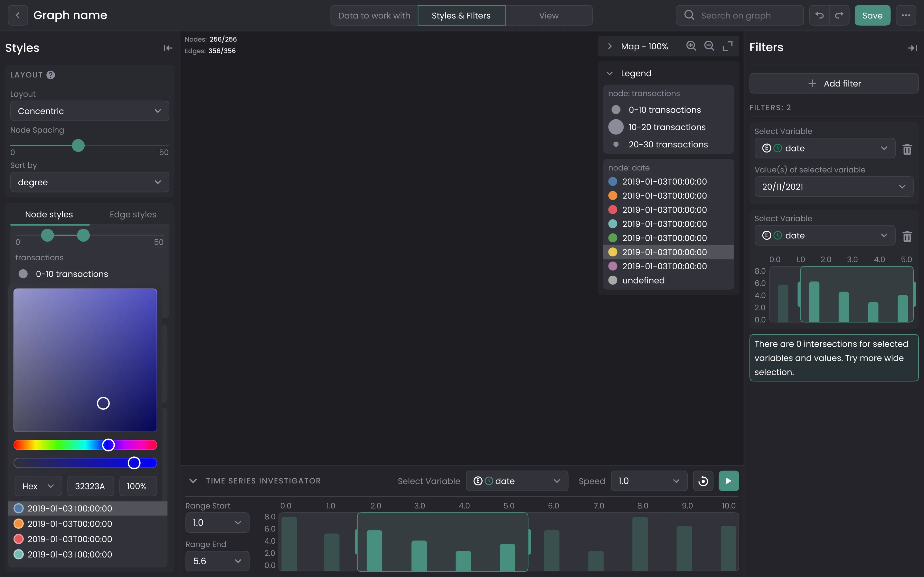This screenshot has width=924, height=577.
Task: Zoom out on the map
Action: (x=709, y=46)
